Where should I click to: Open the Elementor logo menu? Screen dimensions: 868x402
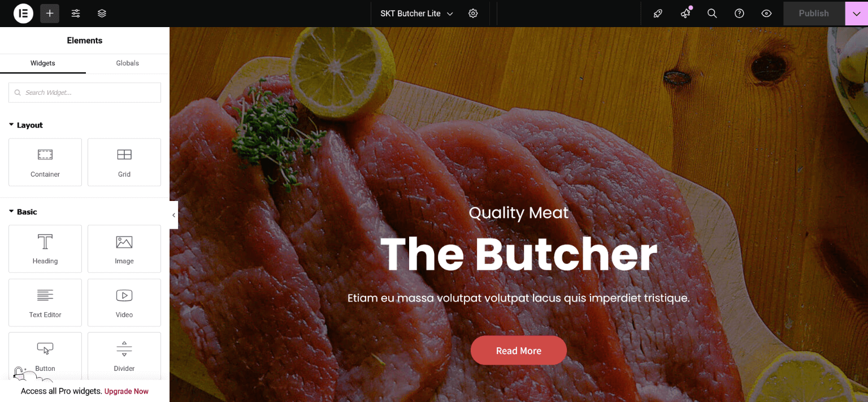23,14
